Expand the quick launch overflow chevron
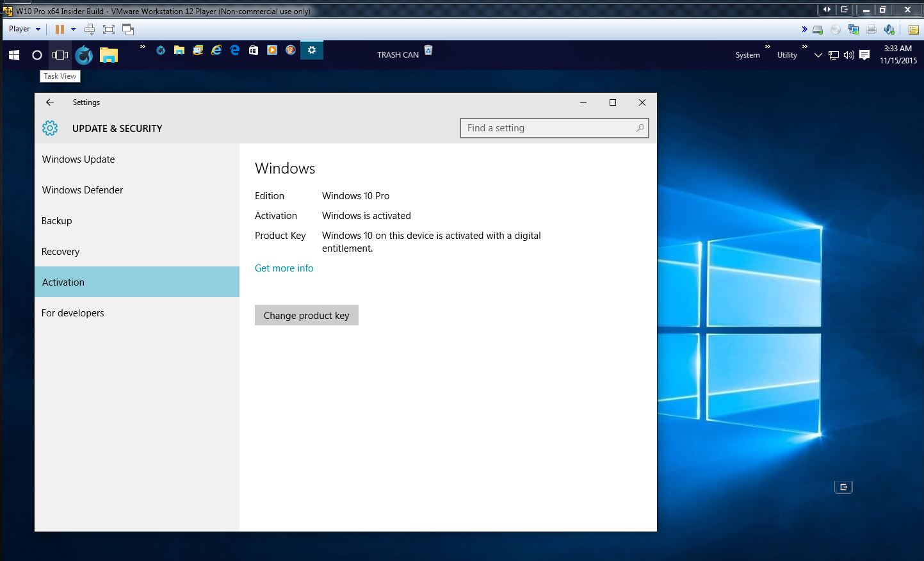924x561 pixels. (142, 46)
